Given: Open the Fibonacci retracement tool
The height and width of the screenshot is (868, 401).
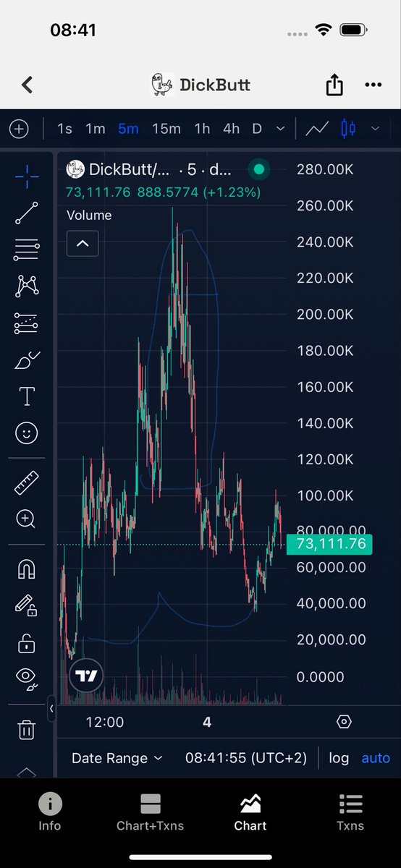Looking at the screenshot, I should tap(27, 250).
